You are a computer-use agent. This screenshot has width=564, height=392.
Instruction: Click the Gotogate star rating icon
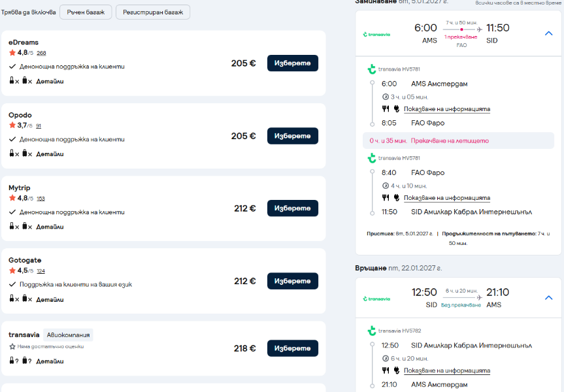[12, 270]
